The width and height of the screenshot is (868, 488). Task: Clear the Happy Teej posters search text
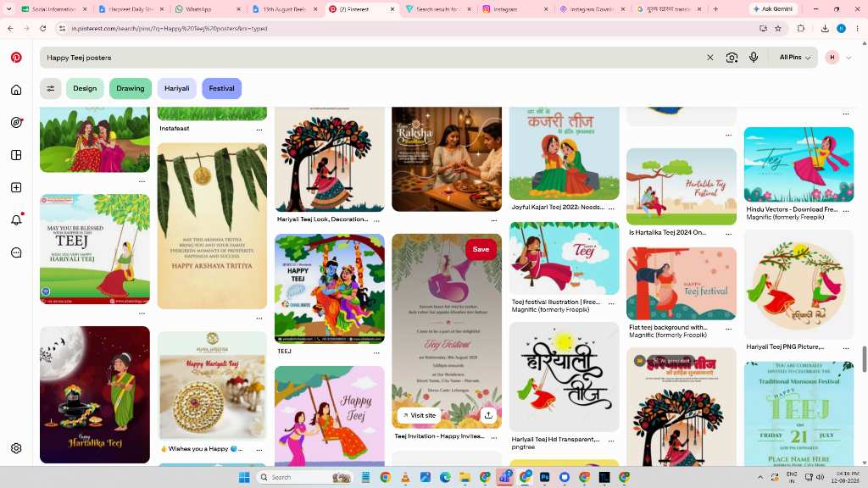709,58
